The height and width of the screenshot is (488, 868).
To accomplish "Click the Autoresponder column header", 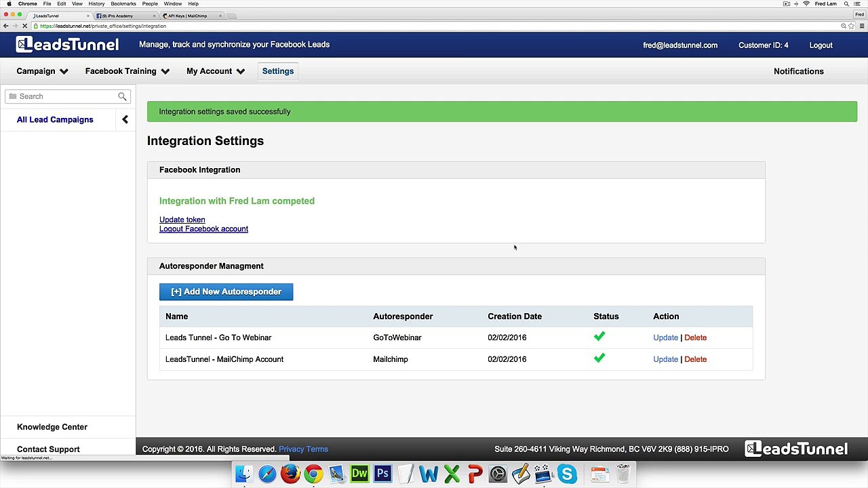I will [403, 317].
